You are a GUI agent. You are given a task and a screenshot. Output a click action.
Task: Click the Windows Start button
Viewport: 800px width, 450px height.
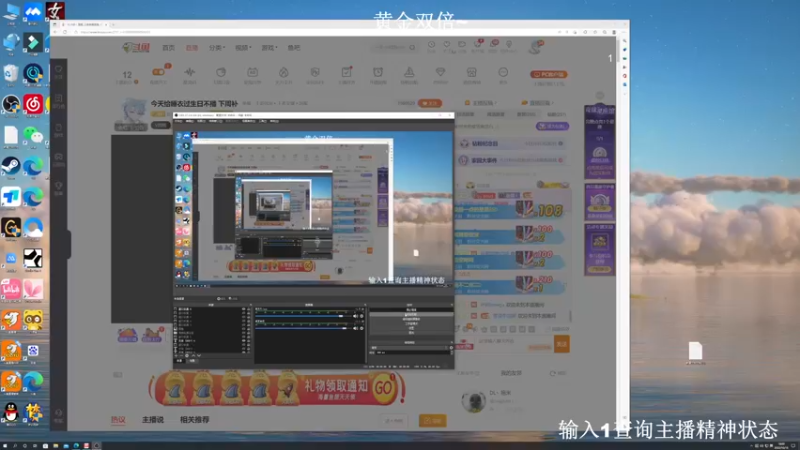tap(5, 445)
